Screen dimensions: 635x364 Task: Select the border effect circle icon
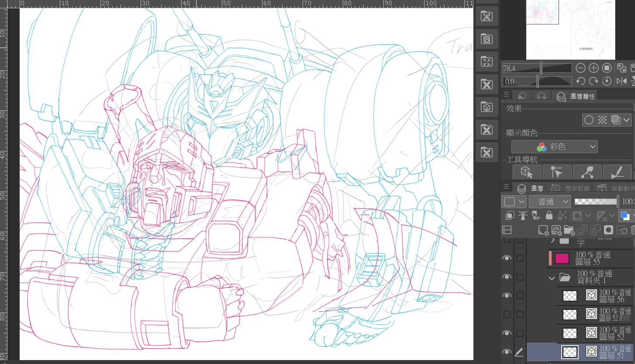pyautogui.click(x=589, y=120)
